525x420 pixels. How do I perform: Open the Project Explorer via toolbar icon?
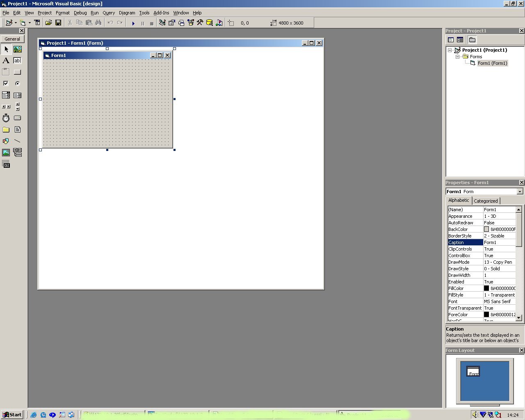click(x=162, y=23)
